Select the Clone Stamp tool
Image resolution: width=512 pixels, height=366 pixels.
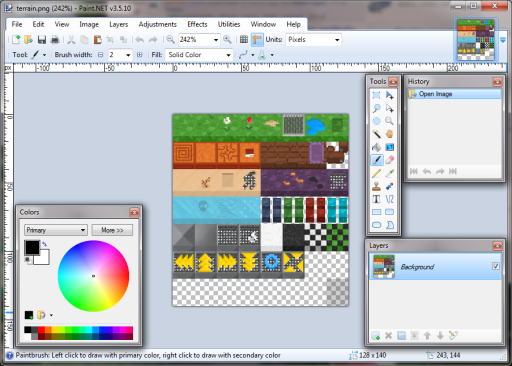(376, 186)
